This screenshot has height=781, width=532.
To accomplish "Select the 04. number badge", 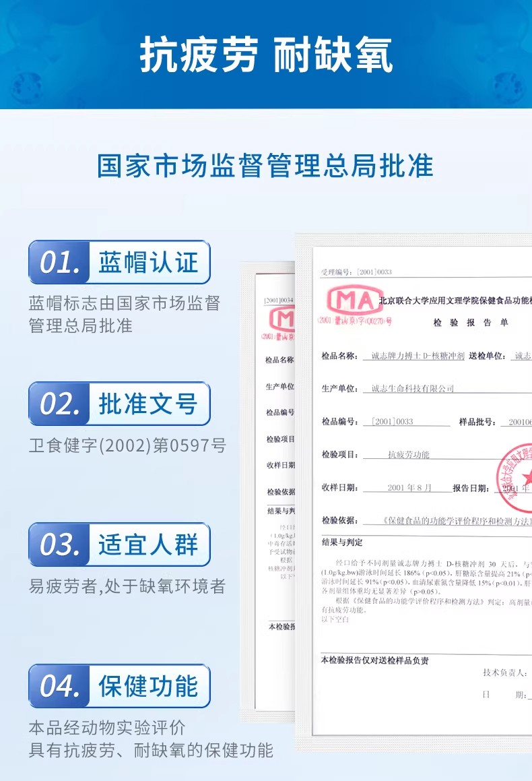I will 59,687.
